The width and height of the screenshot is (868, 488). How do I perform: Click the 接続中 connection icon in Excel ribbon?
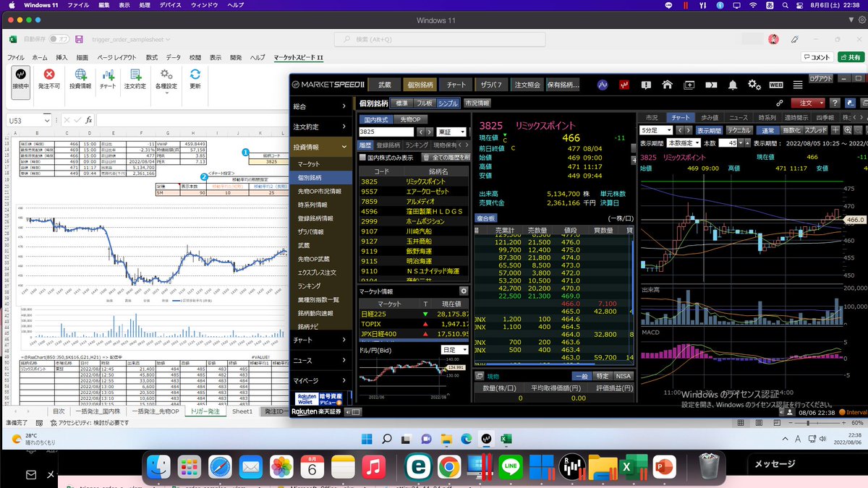click(20, 74)
